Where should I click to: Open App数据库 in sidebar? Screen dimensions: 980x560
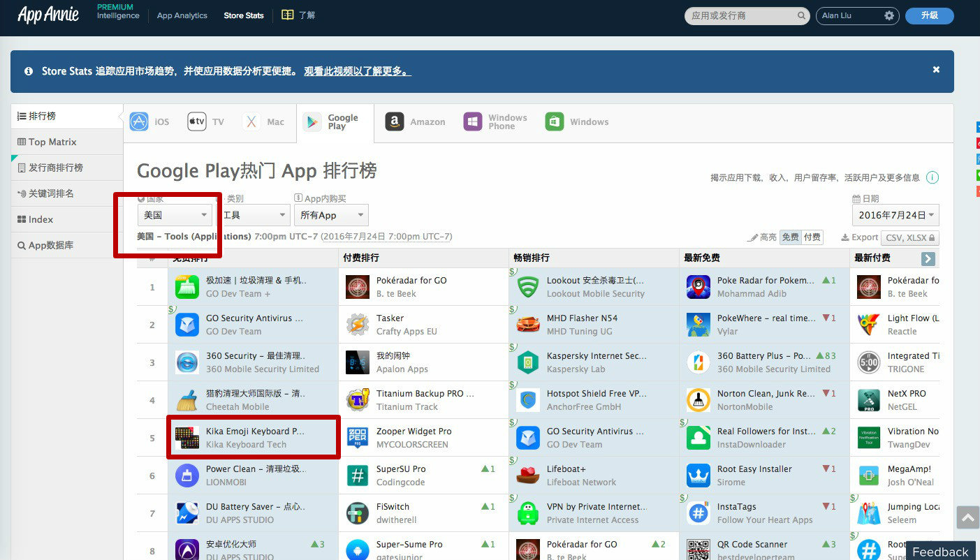tap(67, 245)
